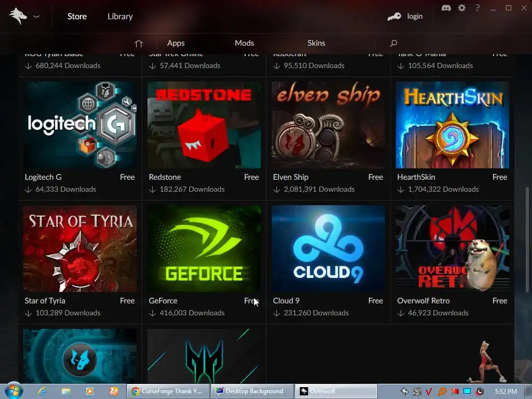Switch to CurseForge Chrome taskbar window
The image size is (532, 399).
pos(168,391)
